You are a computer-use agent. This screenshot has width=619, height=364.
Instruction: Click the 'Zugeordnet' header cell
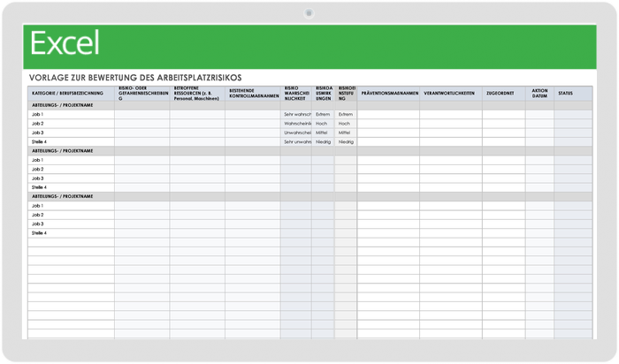504,94
